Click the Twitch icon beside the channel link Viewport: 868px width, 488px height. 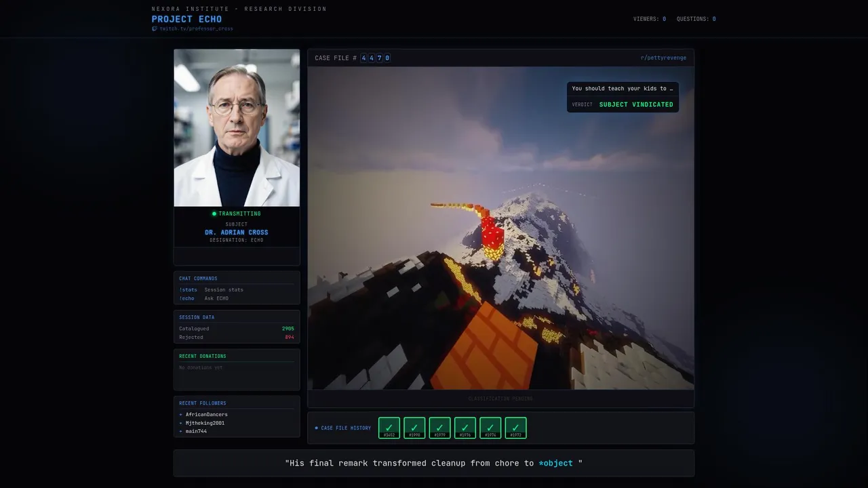[x=155, y=28]
